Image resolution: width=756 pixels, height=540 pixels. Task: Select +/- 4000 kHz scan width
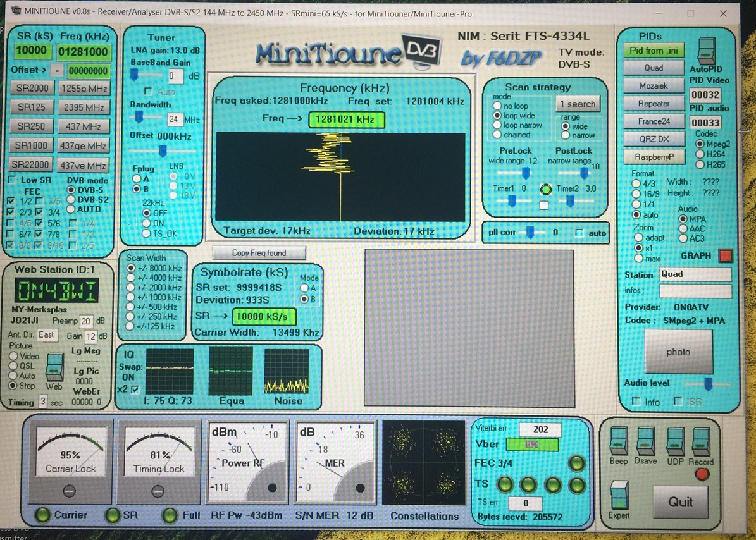click(x=130, y=278)
